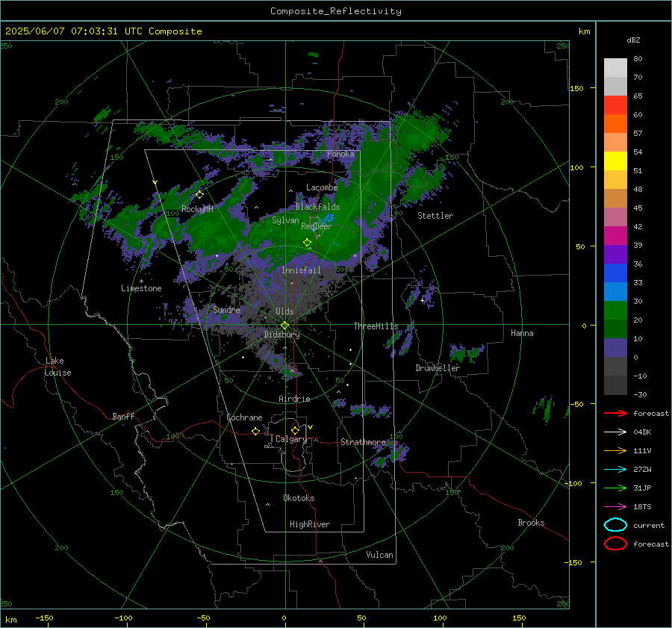
Task: Select the bright green swatch in dBZ legend
Action: coord(615,311)
